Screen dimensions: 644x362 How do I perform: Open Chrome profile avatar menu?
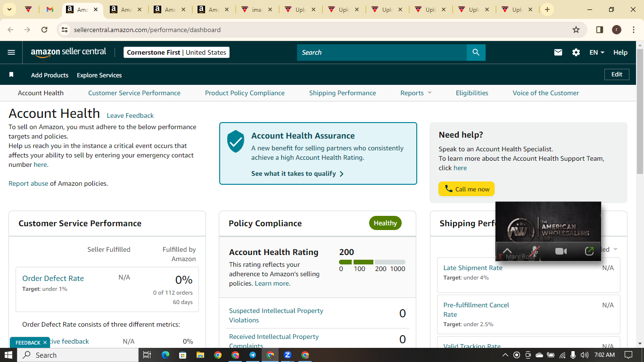[x=616, y=30]
